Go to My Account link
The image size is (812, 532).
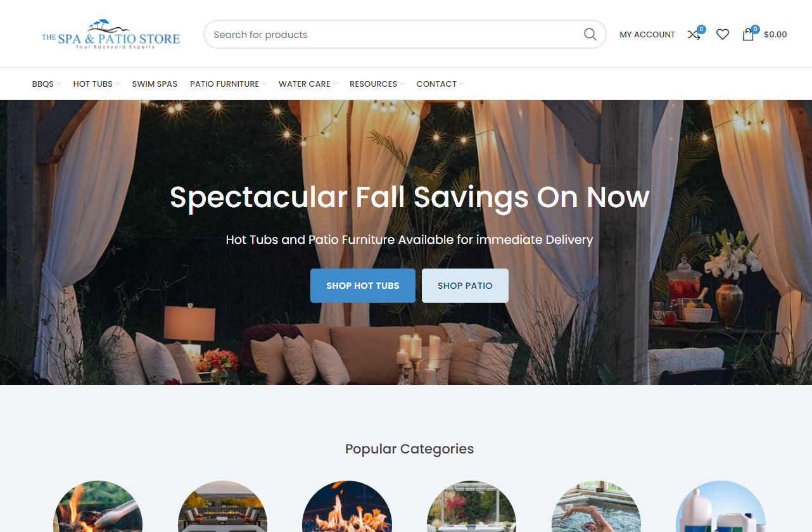647,35
